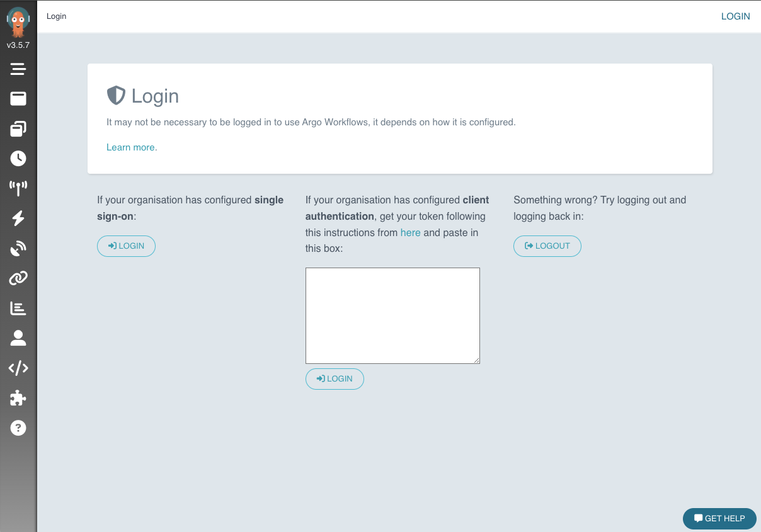Click LOGOUT to log back in
761x532 pixels.
pyautogui.click(x=547, y=246)
